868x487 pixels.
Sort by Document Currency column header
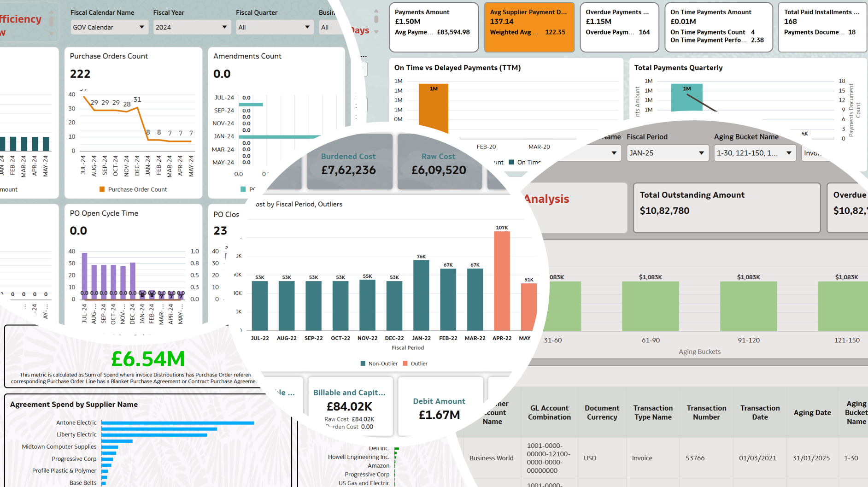tap(602, 412)
